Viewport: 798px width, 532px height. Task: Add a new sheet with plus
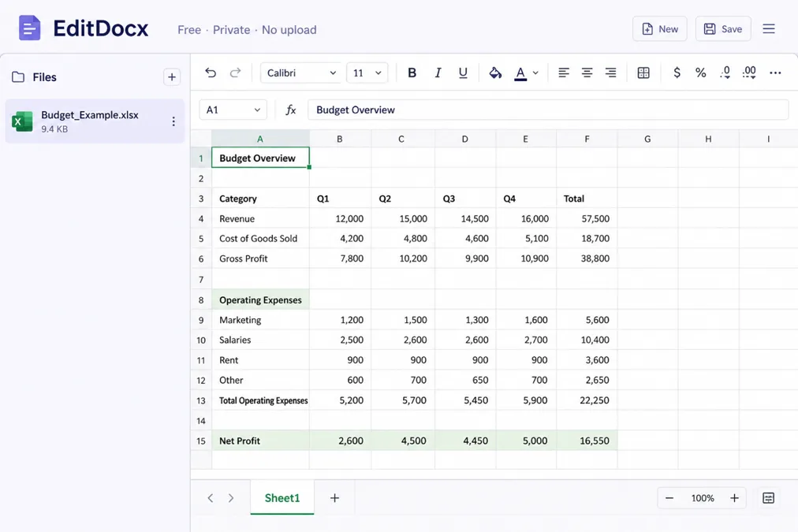pos(334,498)
